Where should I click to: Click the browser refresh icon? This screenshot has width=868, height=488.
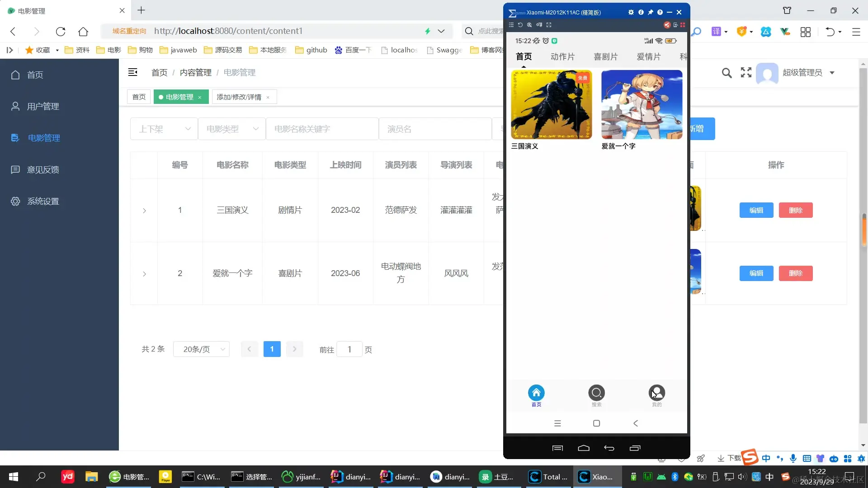pos(61,31)
